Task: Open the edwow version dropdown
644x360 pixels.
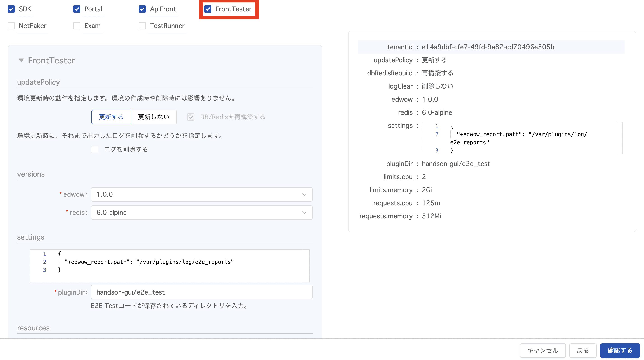Action: tap(201, 194)
